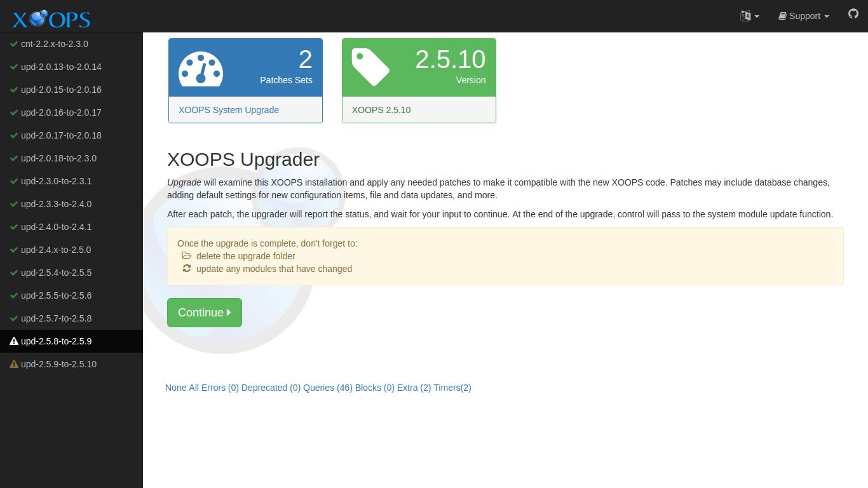Select the upd-2.0.13-to-2.0.14 sidebar entry

60,67
